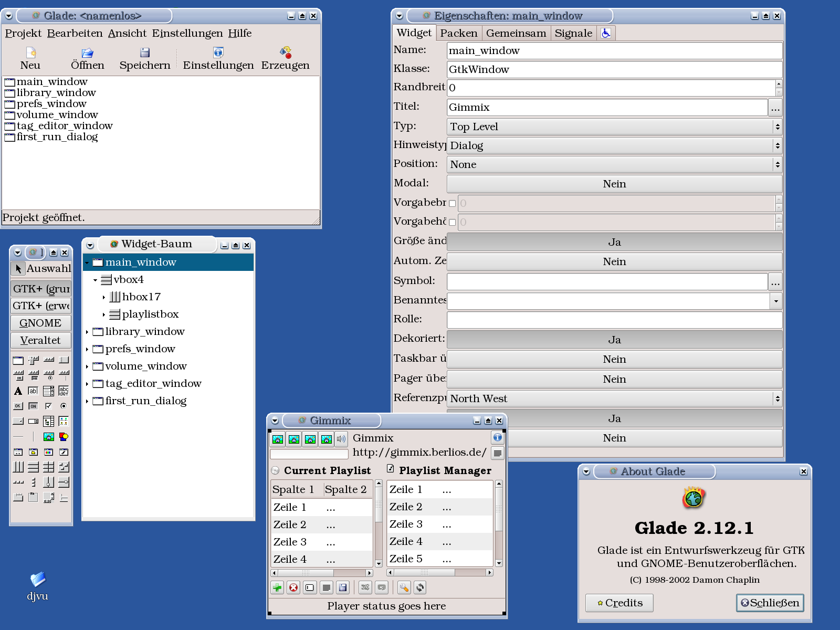Open the Projekt menu
The width and height of the screenshot is (840, 630).
23,33
